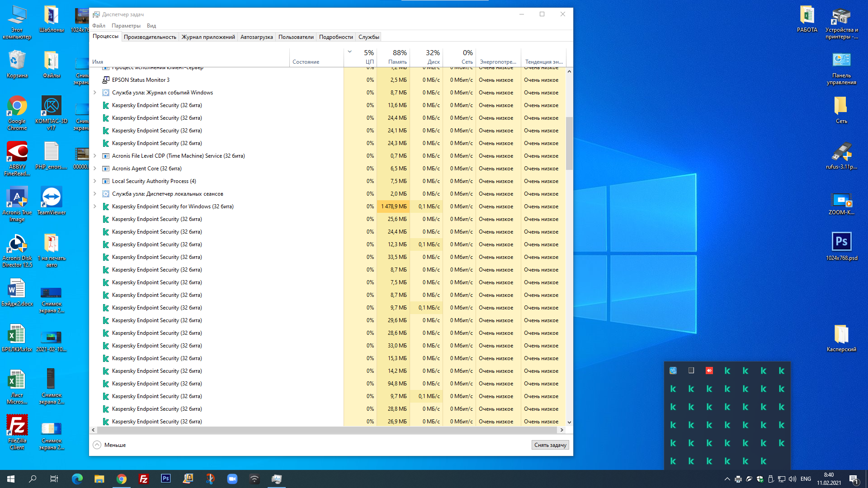Image resolution: width=868 pixels, height=488 pixels.
Task: Sort by Память column header
Action: click(x=397, y=57)
